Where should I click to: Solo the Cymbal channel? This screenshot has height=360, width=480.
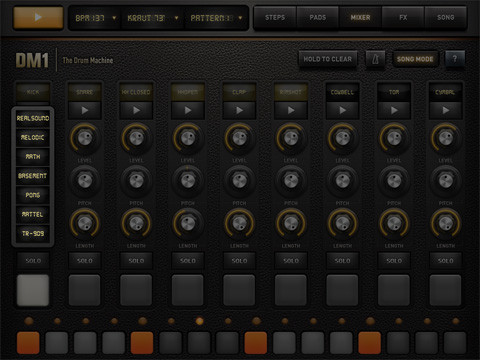(446, 261)
